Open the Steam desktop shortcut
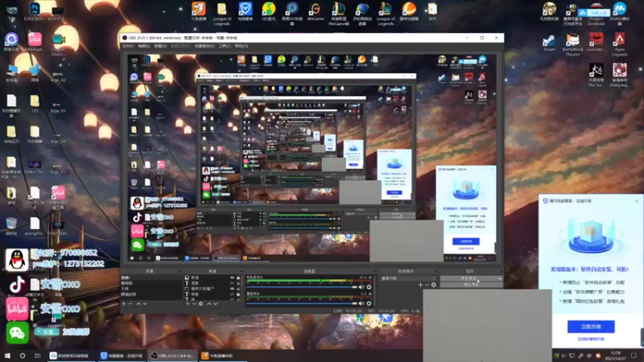Screen dimensions: 644x362 pyautogui.click(x=549, y=43)
